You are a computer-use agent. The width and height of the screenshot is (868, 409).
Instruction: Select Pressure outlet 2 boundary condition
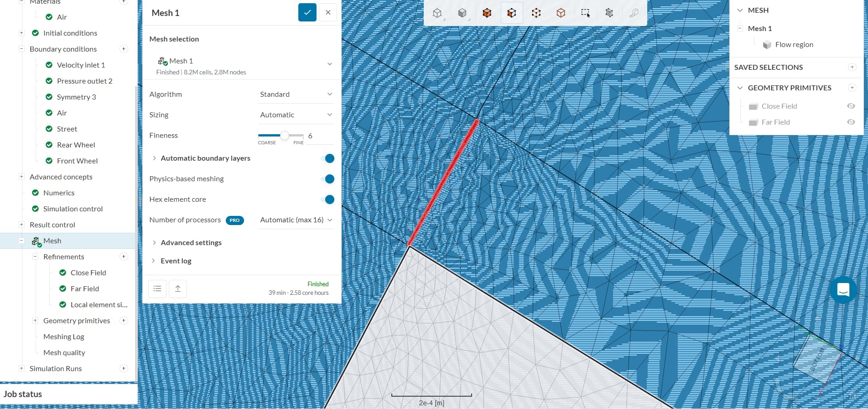(84, 81)
